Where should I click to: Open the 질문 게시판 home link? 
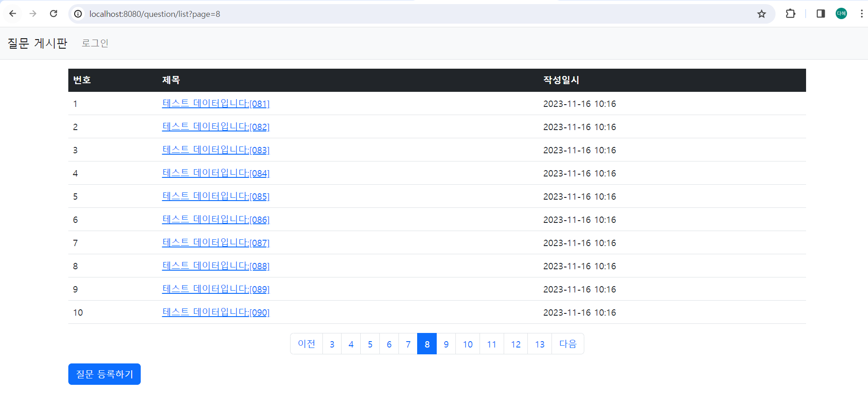click(x=37, y=43)
